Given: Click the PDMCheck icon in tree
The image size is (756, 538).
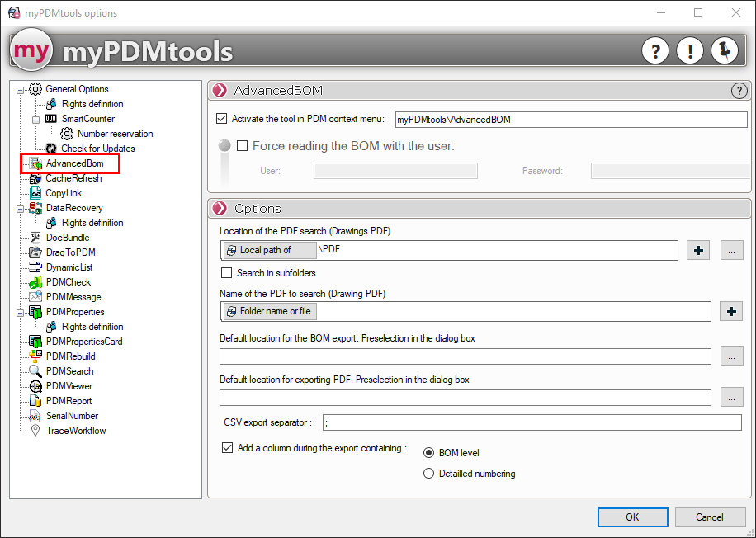Looking at the screenshot, I should pyautogui.click(x=35, y=282).
